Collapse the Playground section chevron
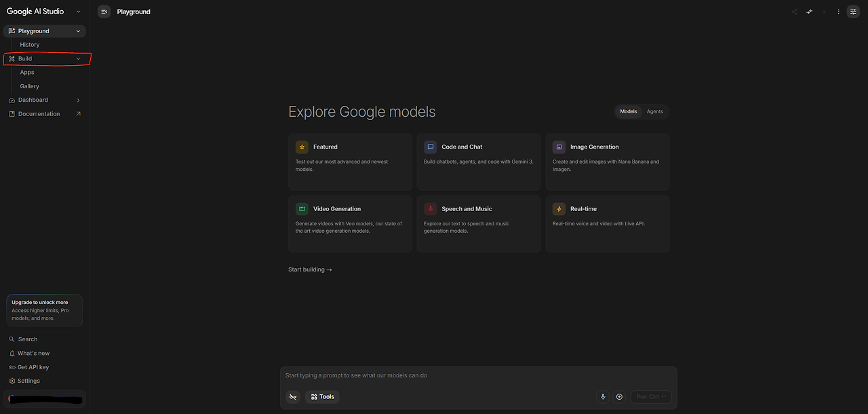The height and width of the screenshot is (414, 868). coord(78,31)
